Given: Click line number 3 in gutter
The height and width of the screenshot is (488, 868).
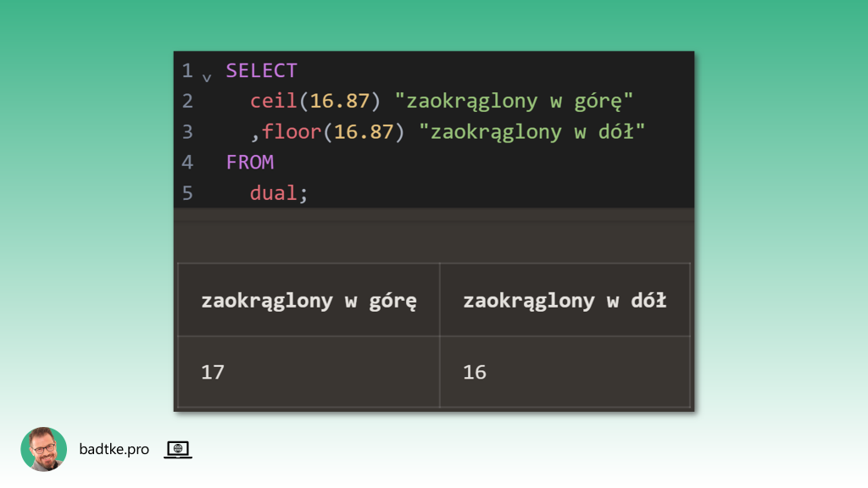Looking at the screenshot, I should [x=187, y=131].
